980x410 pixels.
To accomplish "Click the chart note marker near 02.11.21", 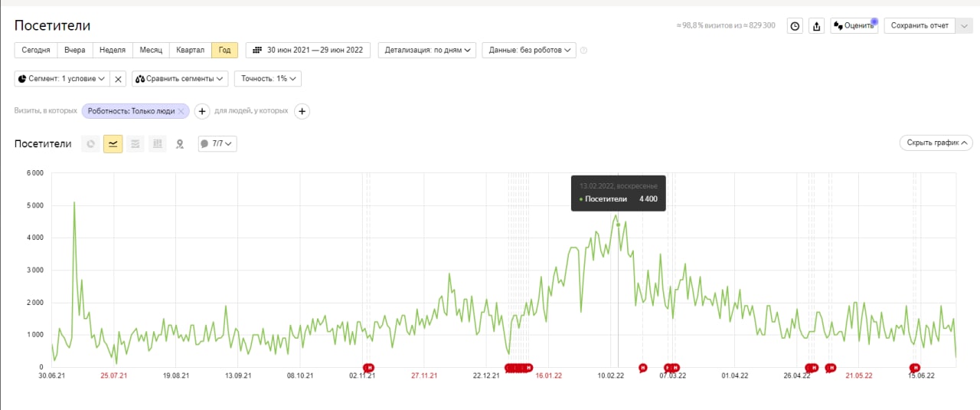I will pos(368,368).
